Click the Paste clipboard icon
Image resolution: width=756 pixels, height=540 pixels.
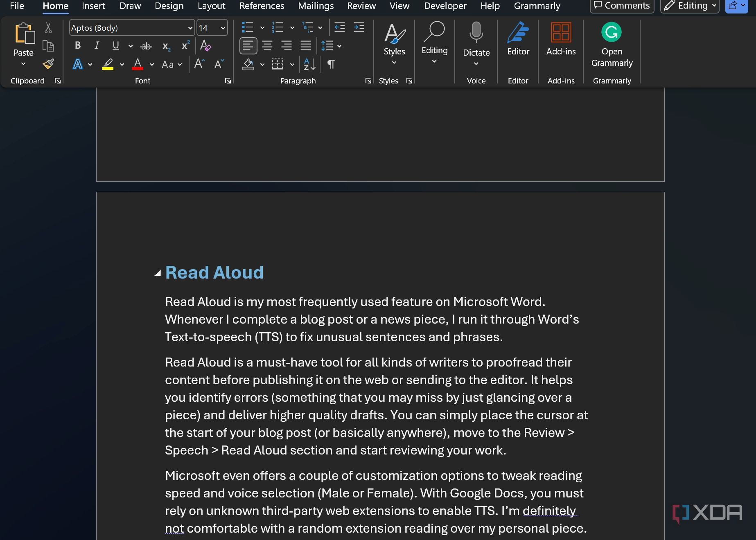(x=24, y=34)
